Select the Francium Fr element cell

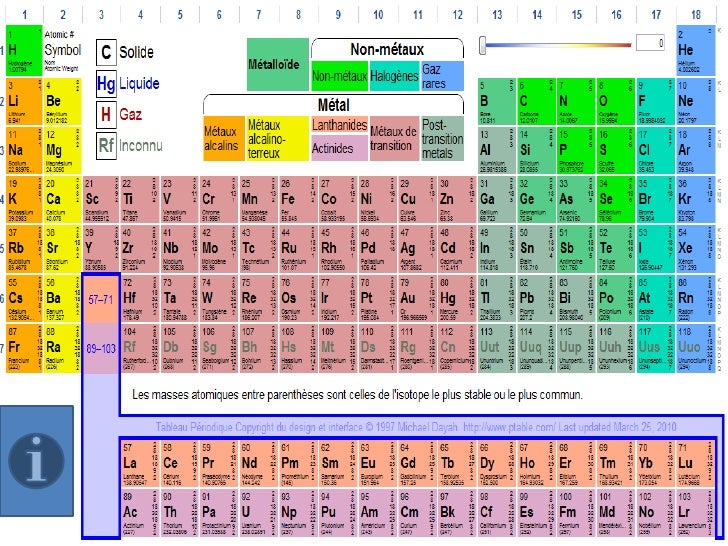point(24,348)
